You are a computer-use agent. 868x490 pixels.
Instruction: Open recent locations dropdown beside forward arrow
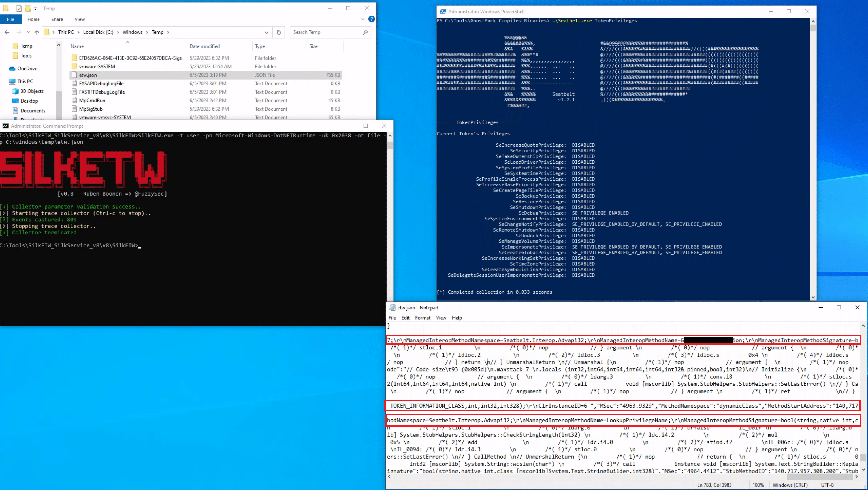pyautogui.click(x=28, y=32)
